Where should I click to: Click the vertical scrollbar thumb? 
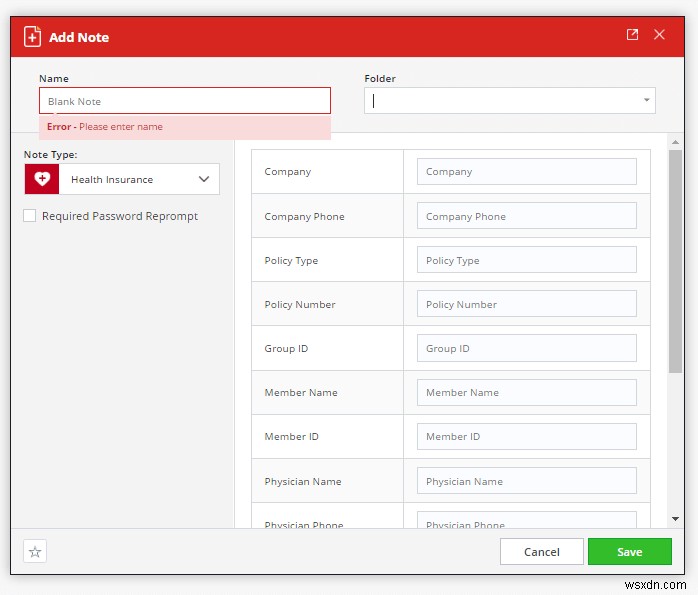[675, 261]
